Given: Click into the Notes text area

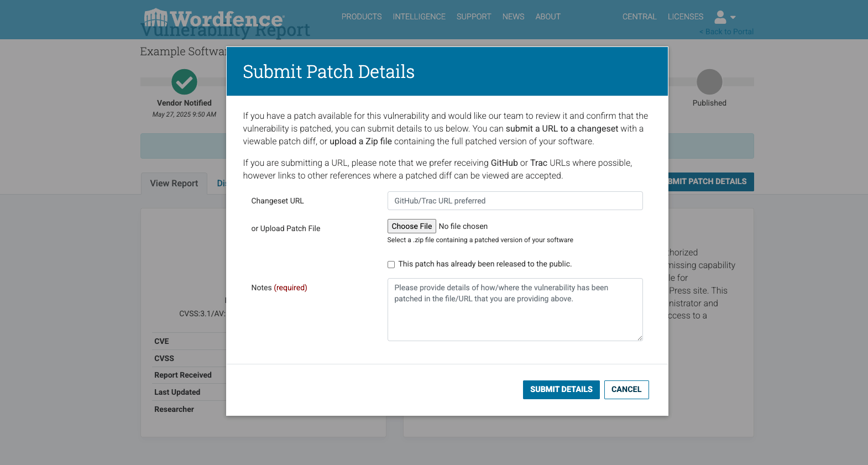Looking at the screenshot, I should [515, 309].
